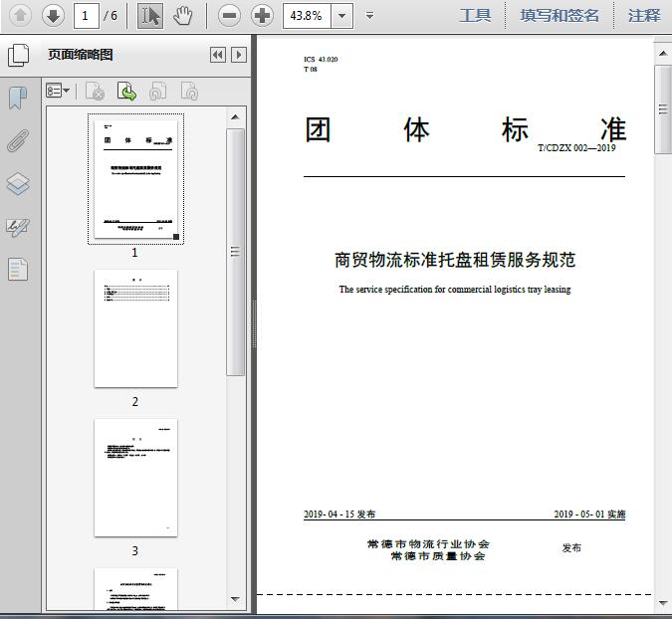The width and height of the screenshot is (672, 619).
Task: Click the page 2 thumbnail label number
Action: (135, 402)
